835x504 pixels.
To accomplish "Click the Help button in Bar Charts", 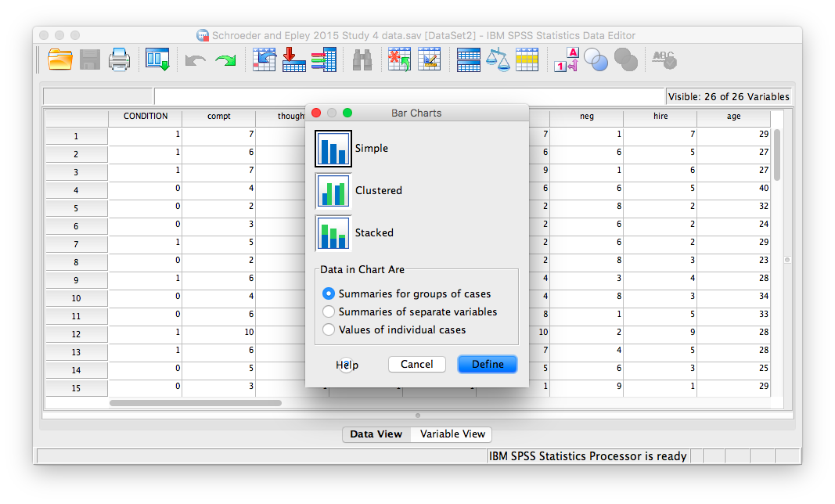I will click(347, 365).
